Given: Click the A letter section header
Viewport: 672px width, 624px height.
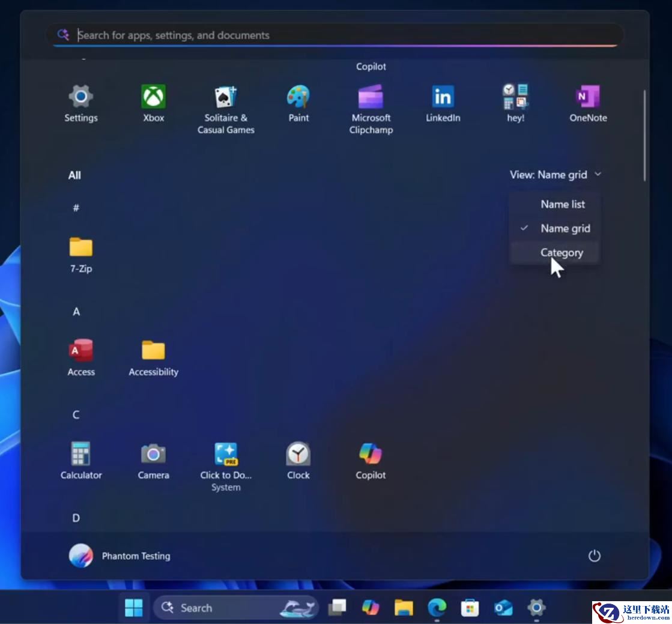Looking at the screenshot, I should point(76,312).
